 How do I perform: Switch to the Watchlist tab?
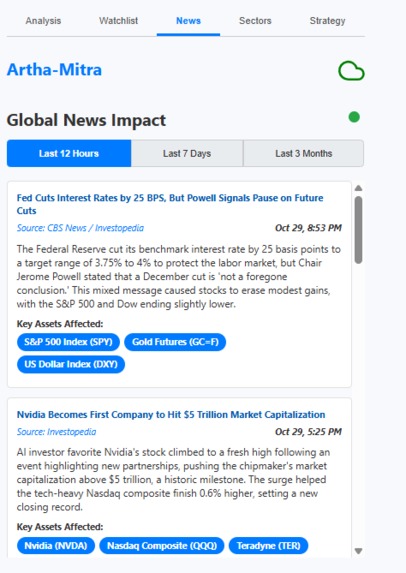118,21
